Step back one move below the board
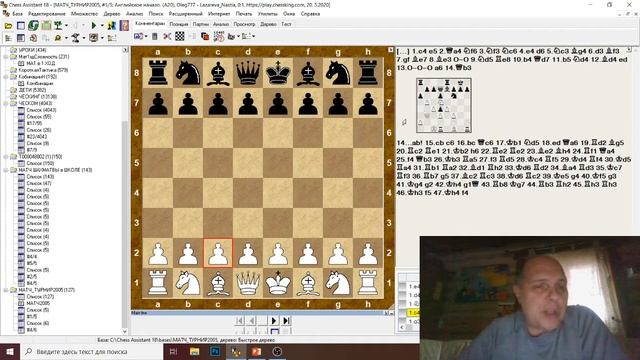Screen dimensions: 640x360 [x=252, y=321]
